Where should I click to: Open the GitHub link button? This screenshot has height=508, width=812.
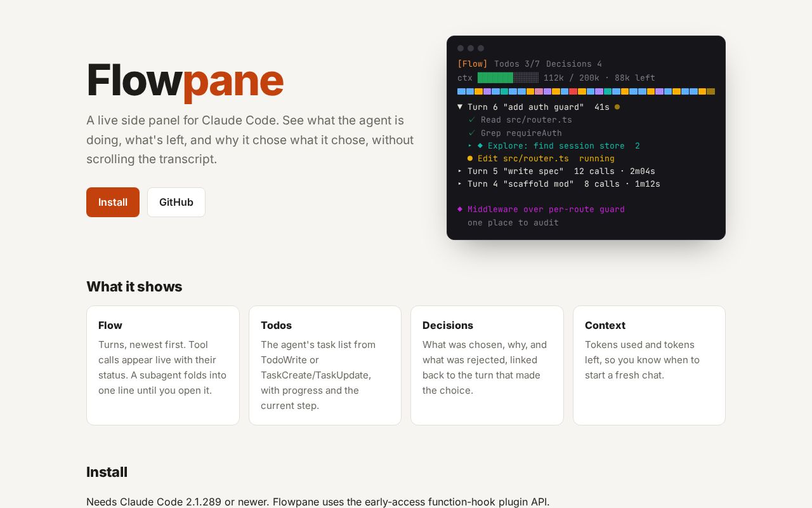176,202
